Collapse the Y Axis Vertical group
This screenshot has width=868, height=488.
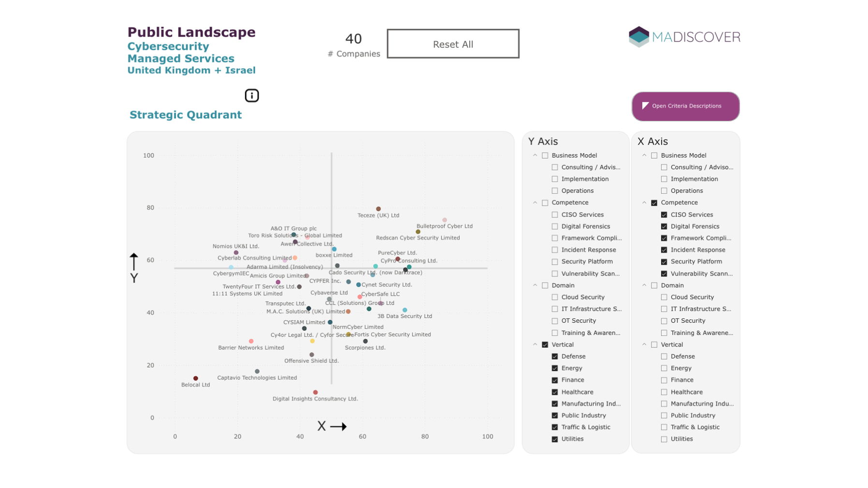click(x=535, y=344)
